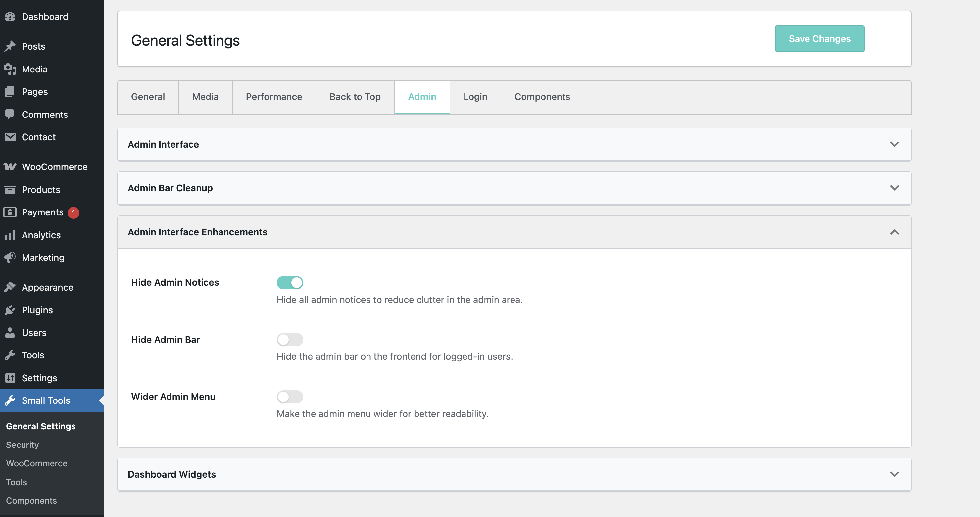
Task: Open the Login tab
Action: 475,97
